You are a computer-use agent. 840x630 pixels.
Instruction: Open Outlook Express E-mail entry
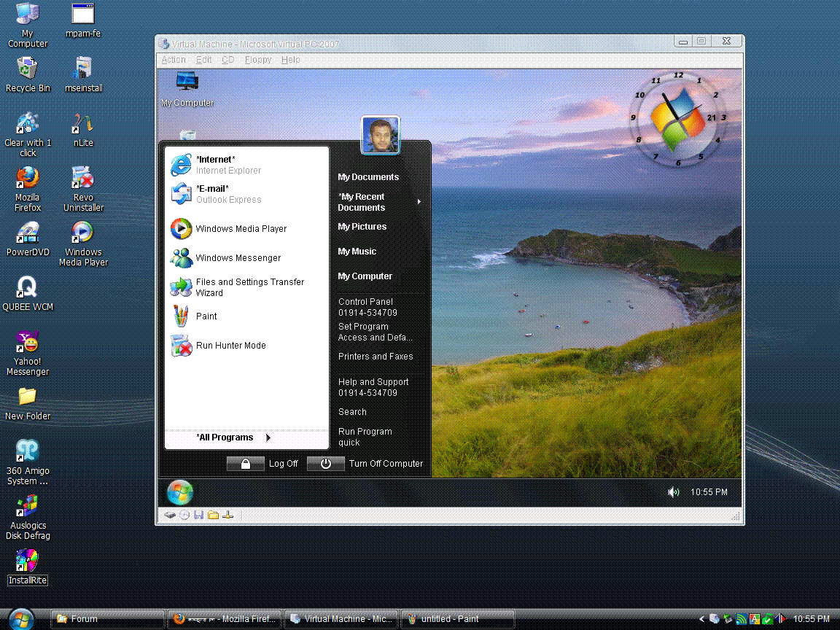tap(246, 194)
